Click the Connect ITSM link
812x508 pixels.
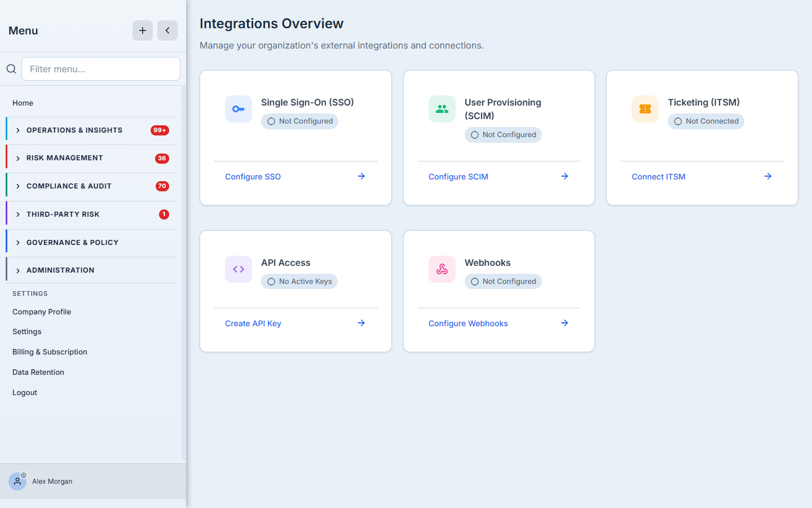click(659, 177)
